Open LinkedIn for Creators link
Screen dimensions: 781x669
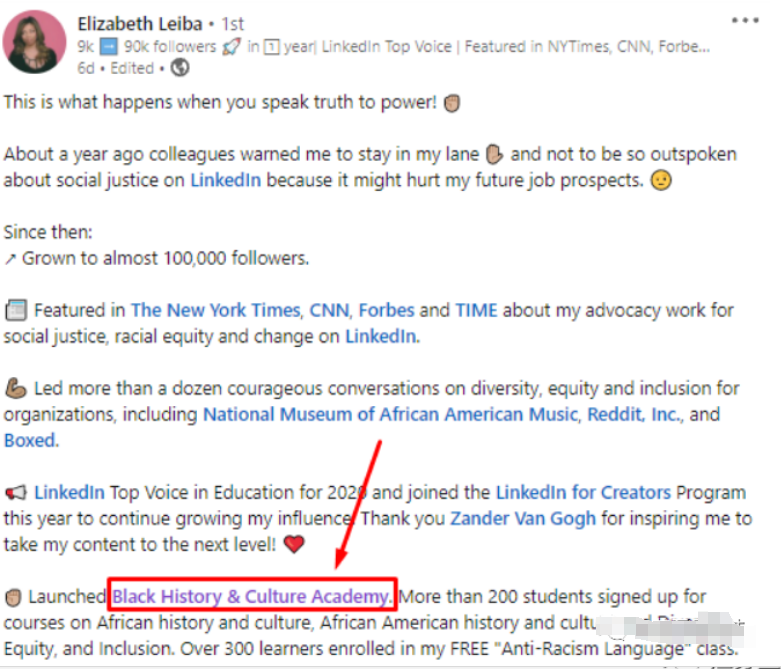click(583, 493)
